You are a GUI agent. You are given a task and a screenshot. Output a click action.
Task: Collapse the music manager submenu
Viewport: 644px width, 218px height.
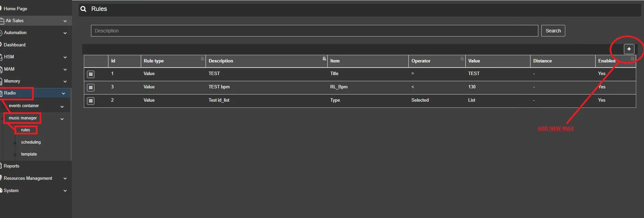(62, 119)
